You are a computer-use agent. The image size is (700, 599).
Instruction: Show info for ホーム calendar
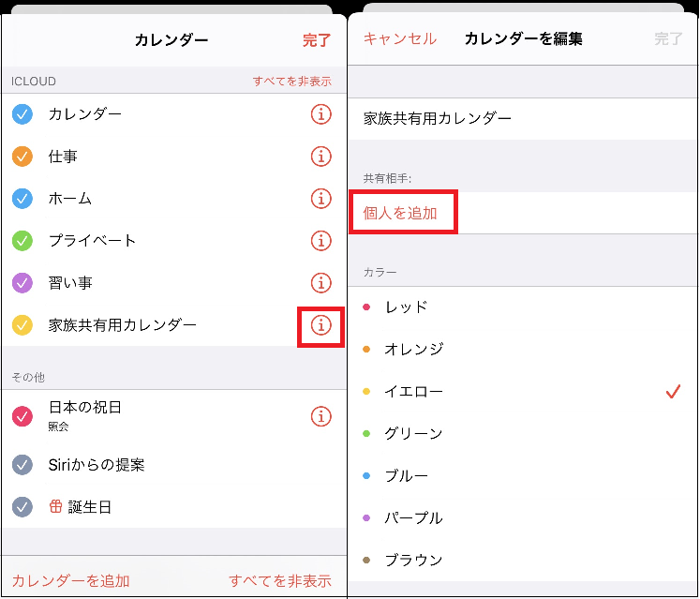tap(320, 199)
